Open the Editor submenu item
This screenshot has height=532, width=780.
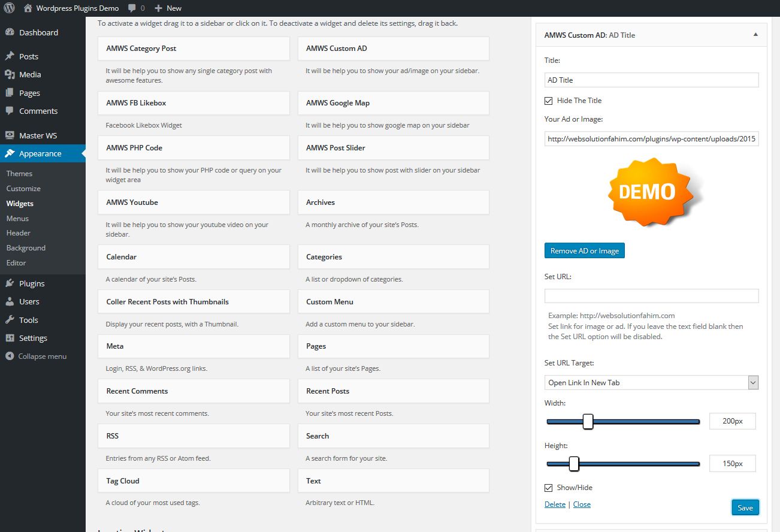(x=16, y=263)
